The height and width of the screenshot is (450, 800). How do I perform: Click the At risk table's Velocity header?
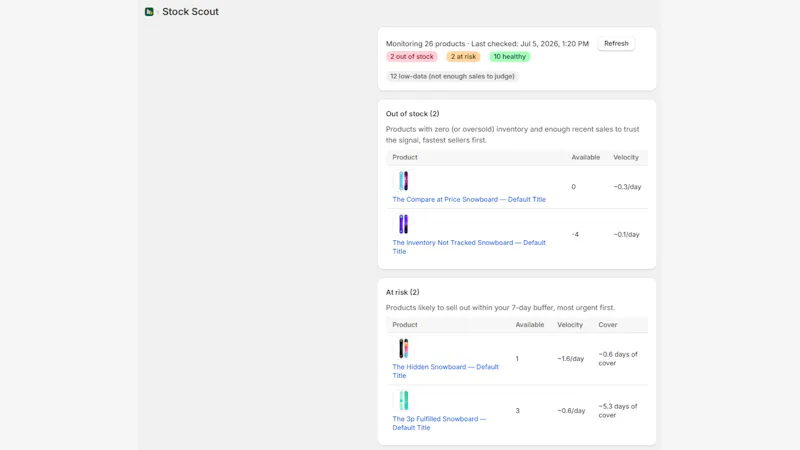570,324
